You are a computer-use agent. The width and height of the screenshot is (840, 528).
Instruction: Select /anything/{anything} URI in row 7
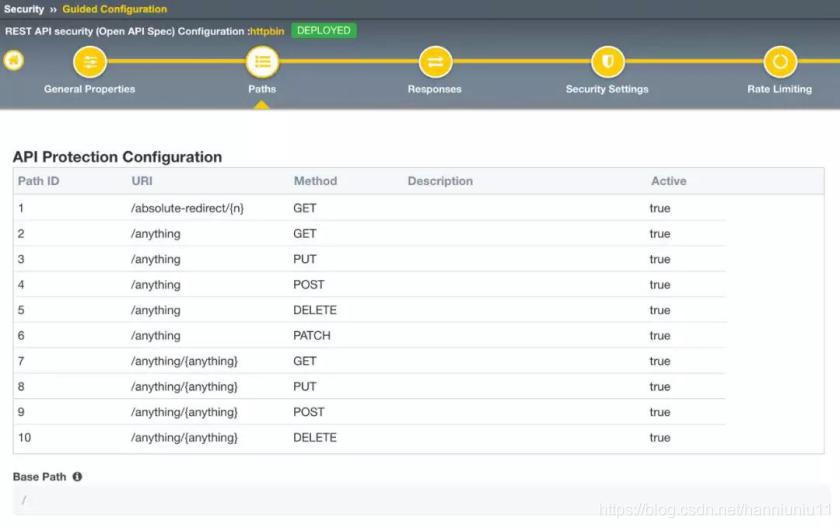[184, 361]
